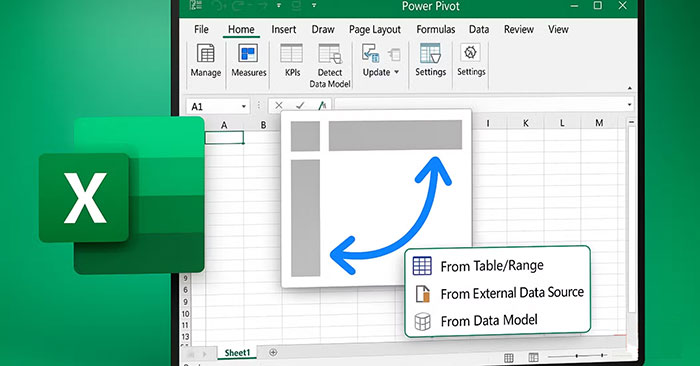This screenshot has height=366, width=700.
Task: Cancel formula entry with X icon
Action: coord(279,106)
